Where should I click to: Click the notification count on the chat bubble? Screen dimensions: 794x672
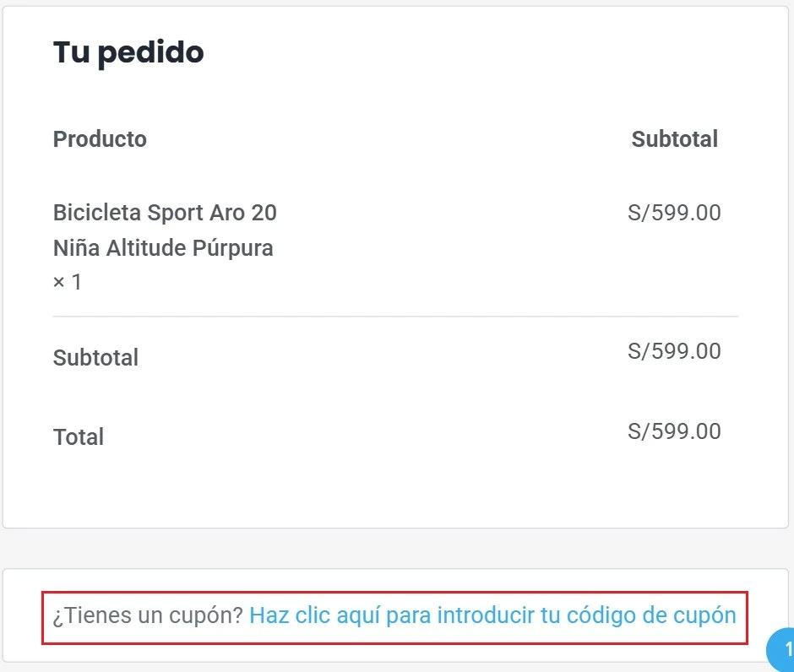click(786, 650)
